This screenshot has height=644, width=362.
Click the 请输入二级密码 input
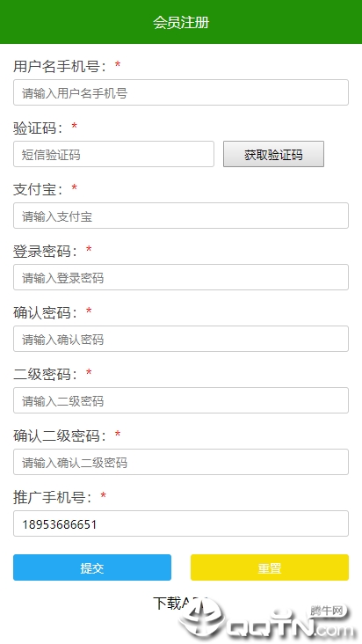point(181,400)
